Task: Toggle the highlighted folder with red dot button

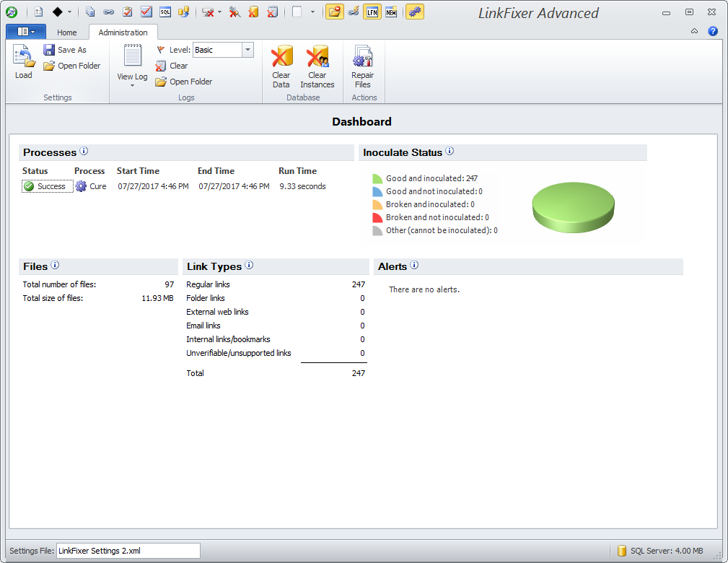Action: 334,12
